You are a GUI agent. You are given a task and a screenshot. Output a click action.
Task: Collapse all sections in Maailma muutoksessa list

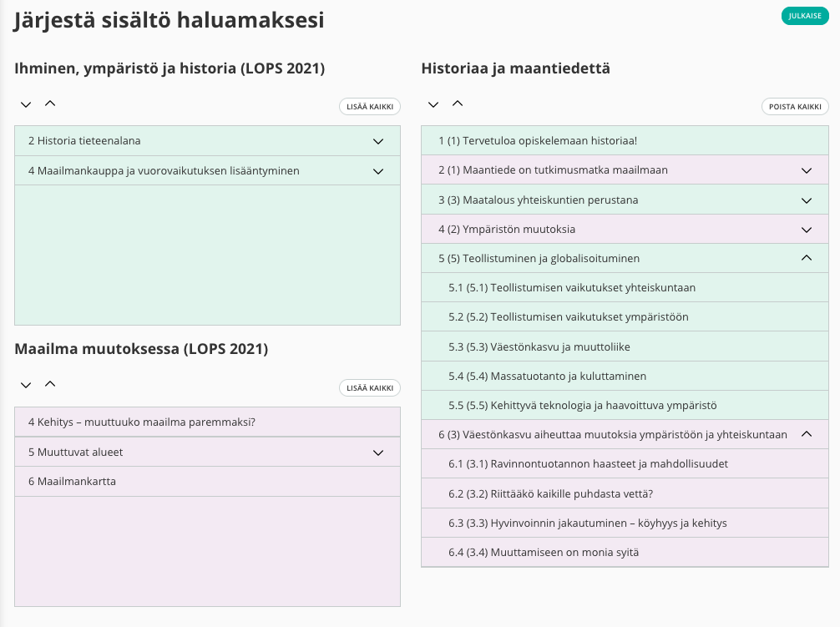pos(50,384)
